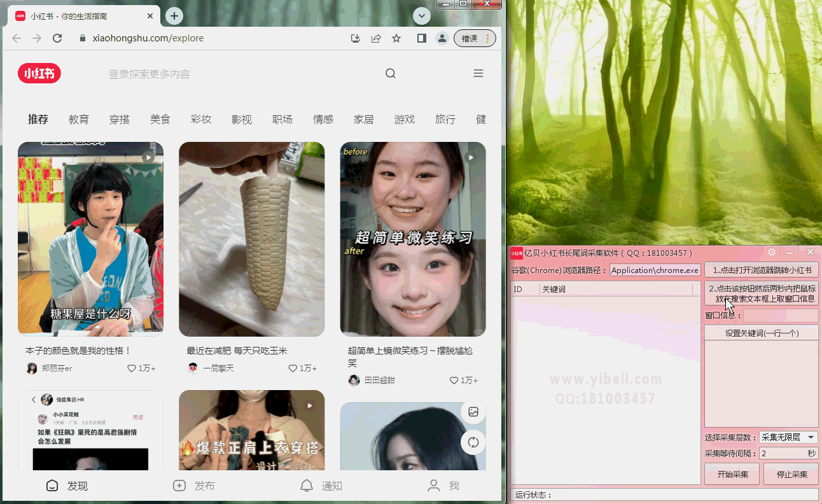Image resolution: width=822 pixels, height=504 pixels.
Task: Expand Chrome tab search dropdown
Action: click(421, 16)
